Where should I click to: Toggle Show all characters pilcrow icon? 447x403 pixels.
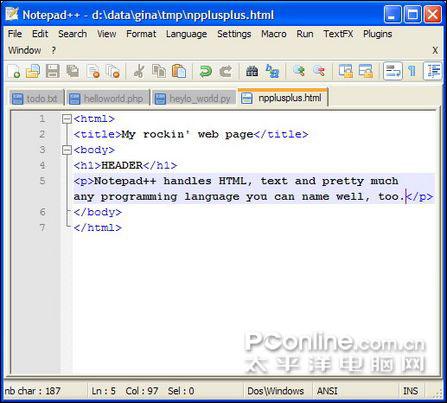tap(412, 71)
